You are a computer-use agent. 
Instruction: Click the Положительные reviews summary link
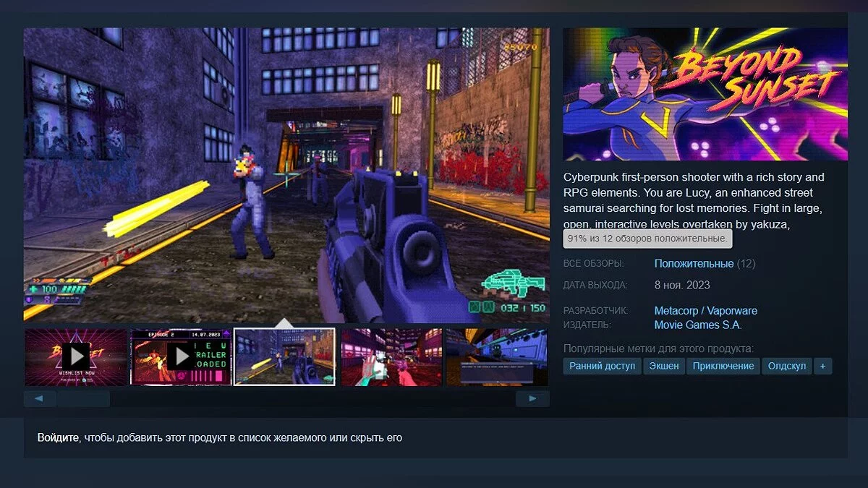(x=694, y=264)
